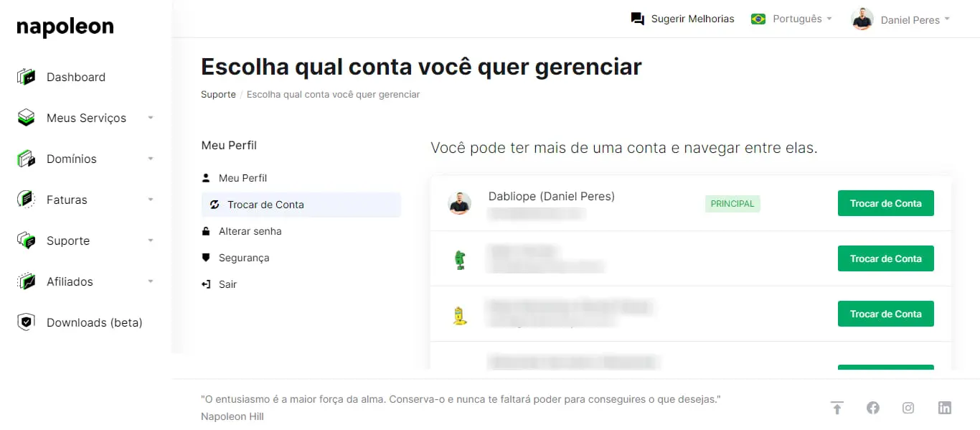Click the Afiliados sidebar icon
The height and width of the screenshot is (430, 980).
click(x=27, y=281)
